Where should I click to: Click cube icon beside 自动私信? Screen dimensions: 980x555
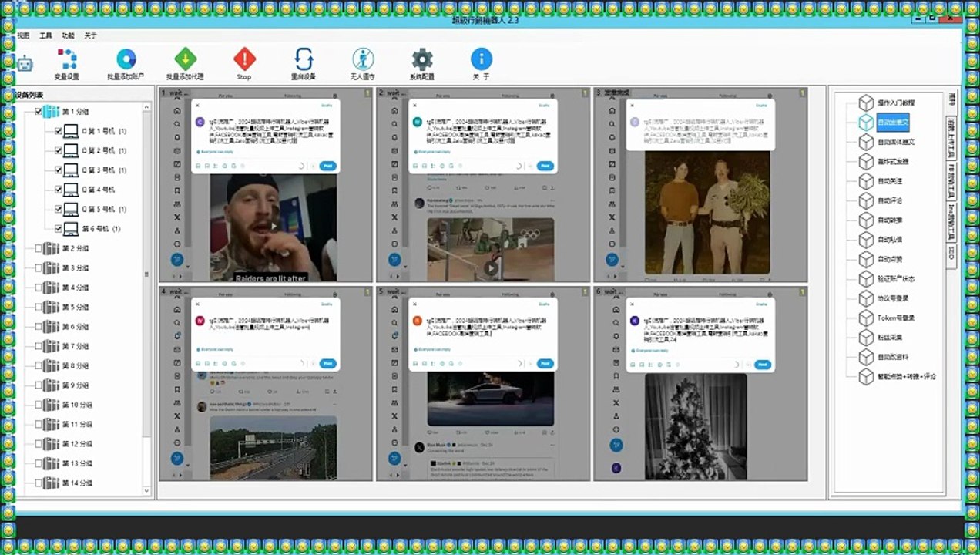tap(867, 240)
